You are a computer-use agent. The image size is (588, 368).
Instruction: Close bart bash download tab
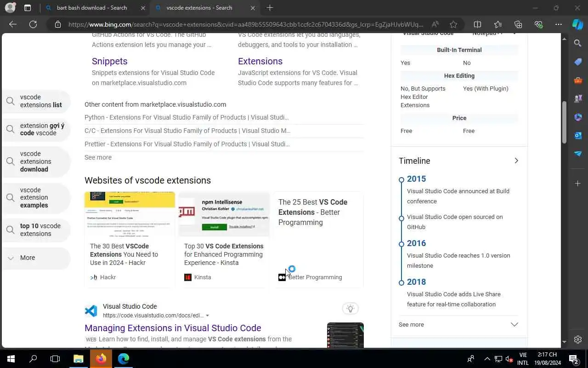tap(143, 8)
